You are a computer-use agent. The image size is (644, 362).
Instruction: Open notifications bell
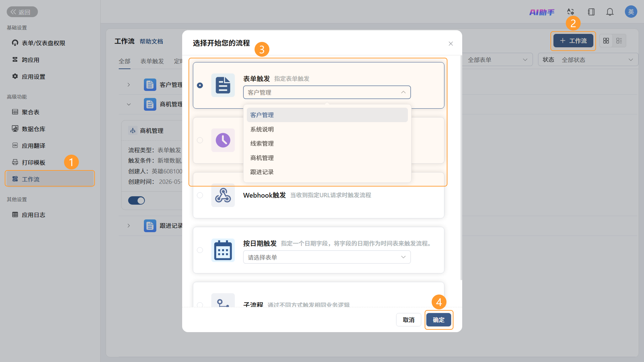click(x=610, y=12)
